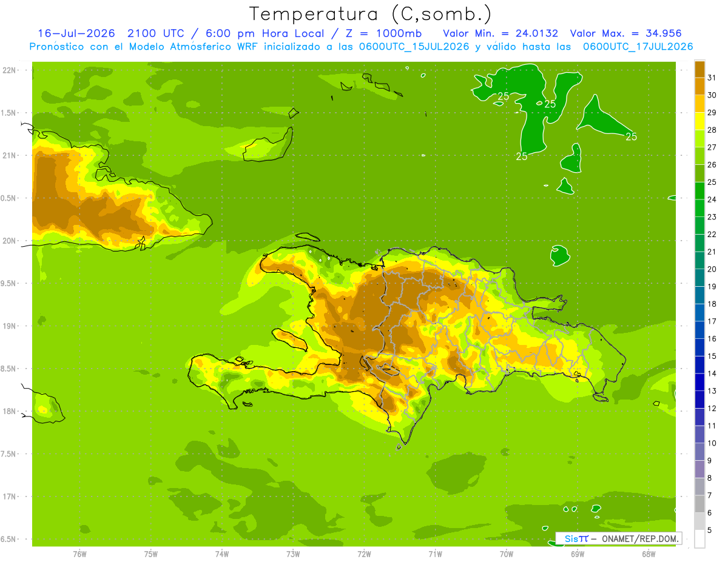
Task: Click the "Valor Min. = 24.0132" value
Action: pos(500,33)
